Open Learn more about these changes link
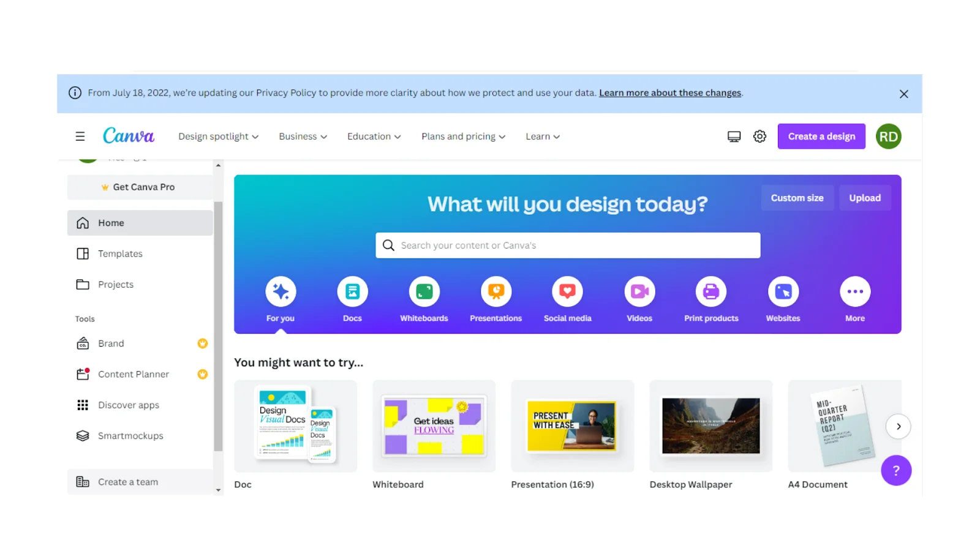The width and height of the screenshot is (980, 551). pyautogui.click(x=670, y=93)
